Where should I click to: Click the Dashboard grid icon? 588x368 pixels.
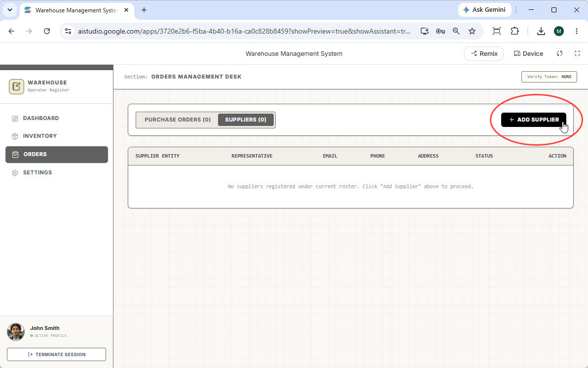pos(15,119)
